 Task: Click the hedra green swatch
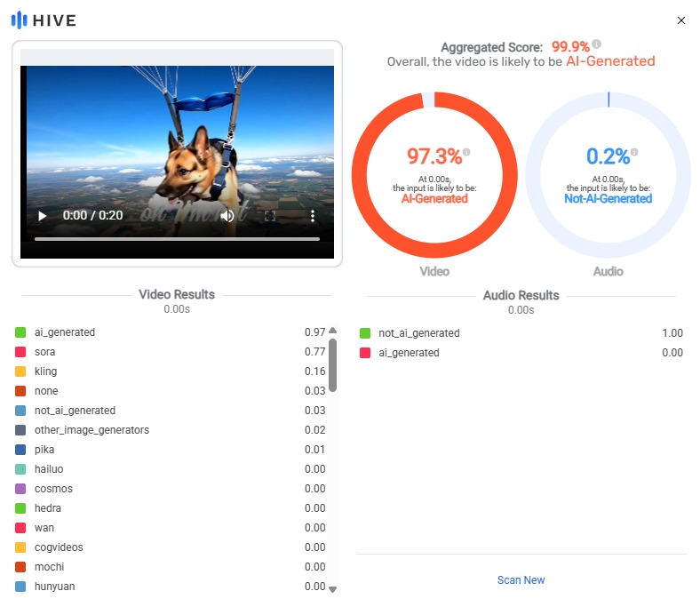point(20,508)
